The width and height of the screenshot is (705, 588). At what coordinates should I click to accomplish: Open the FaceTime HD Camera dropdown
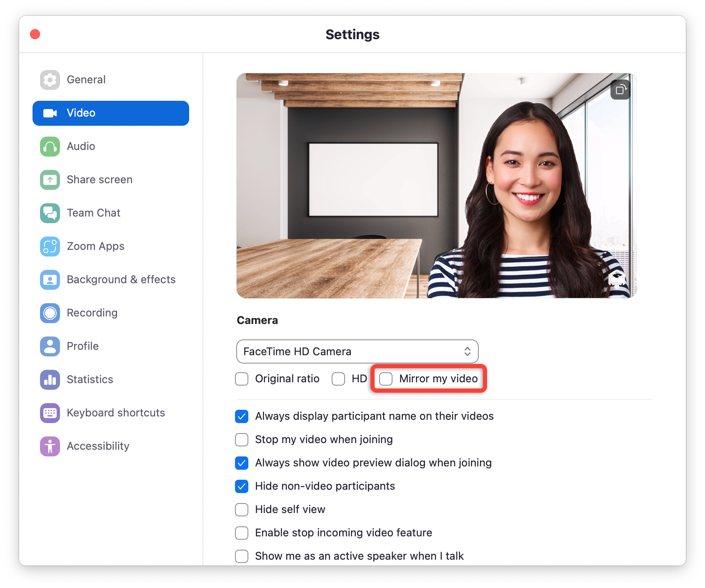click(x=357, y=351)
